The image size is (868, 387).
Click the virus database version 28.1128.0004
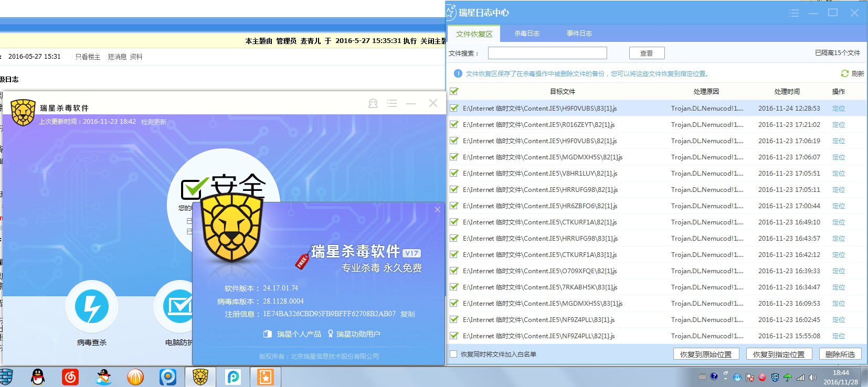283,301
